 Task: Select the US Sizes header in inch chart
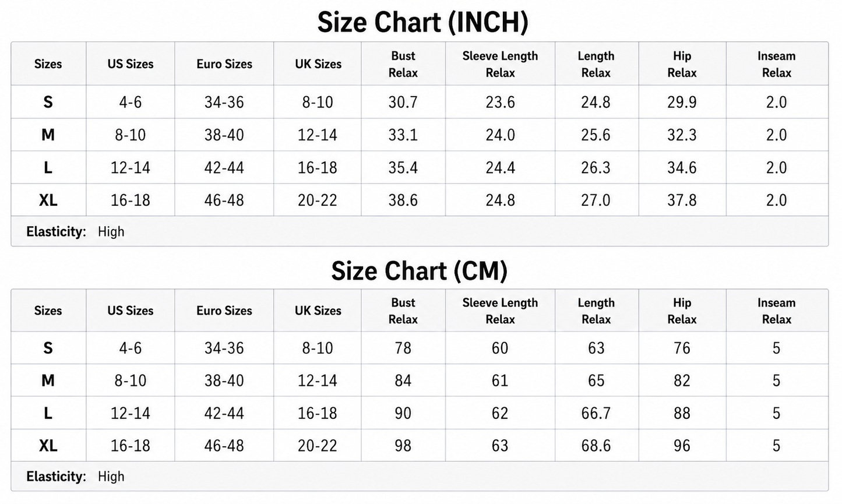[131, 64]
